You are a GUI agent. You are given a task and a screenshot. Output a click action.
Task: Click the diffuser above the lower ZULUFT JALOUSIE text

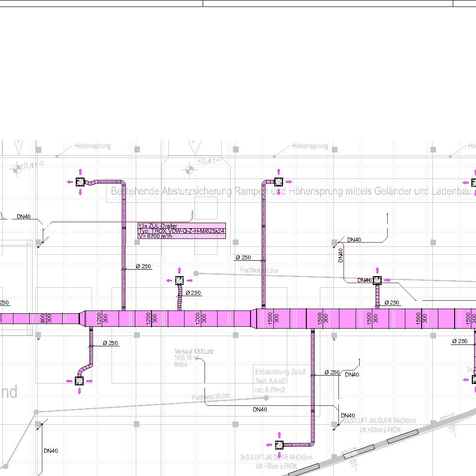point(279,445)
